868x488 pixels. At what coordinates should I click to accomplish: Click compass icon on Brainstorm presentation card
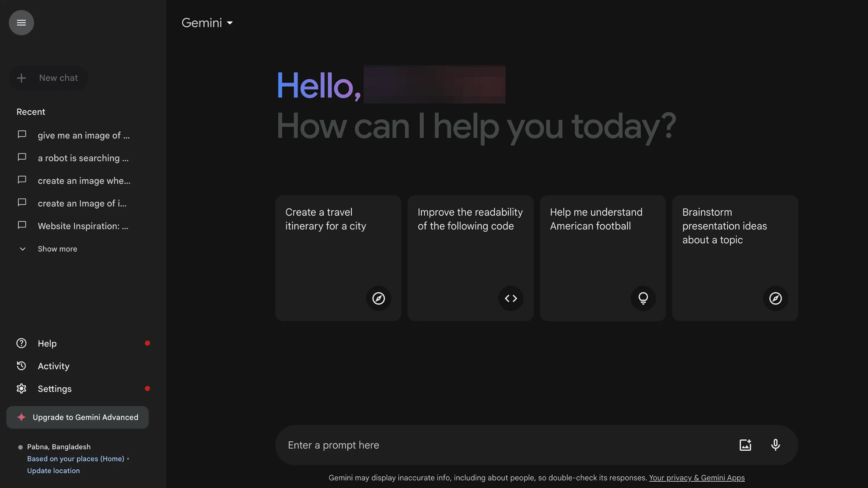coord(775,298)
